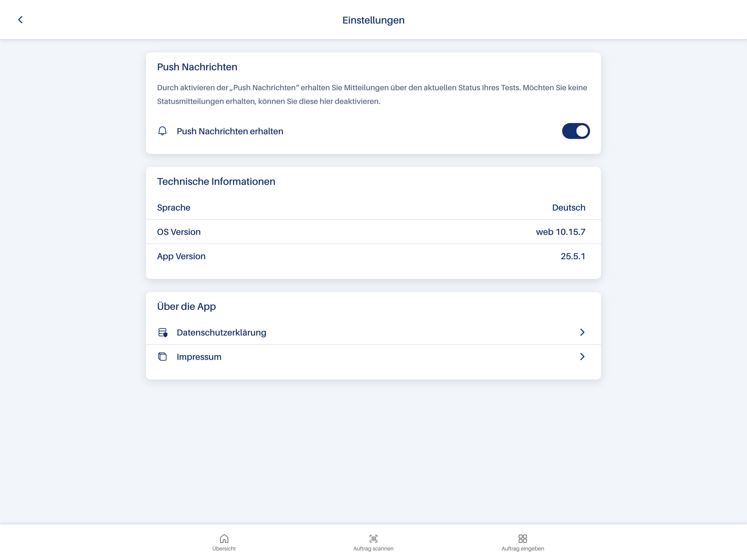Open the Impressum chevron arrow
The image size is (747, 560).
pos(582,357)
